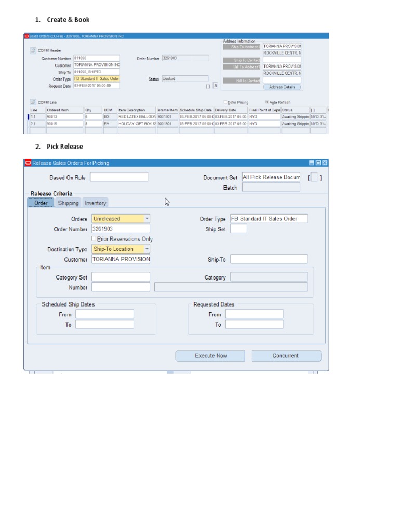Click the Bill To Address1 button
399x532 pixels.
coord(242,67)
